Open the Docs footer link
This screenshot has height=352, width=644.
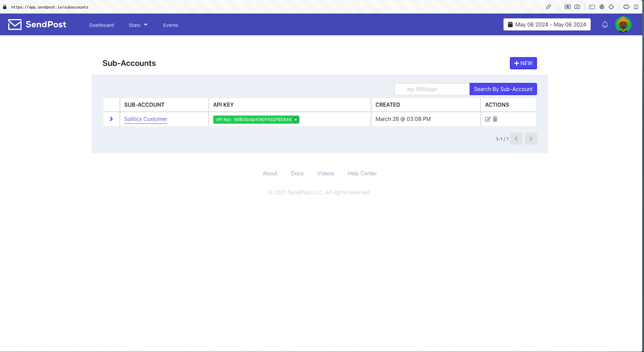[297, 174]
